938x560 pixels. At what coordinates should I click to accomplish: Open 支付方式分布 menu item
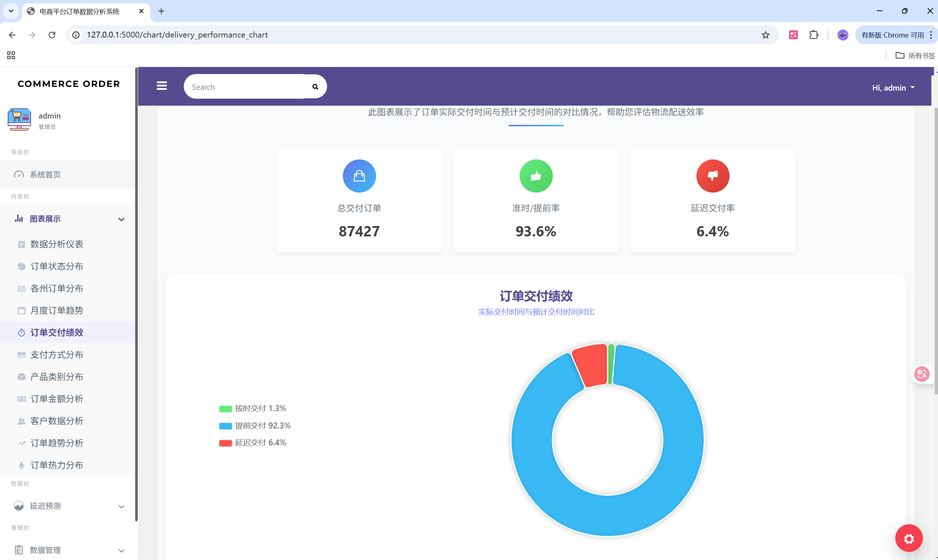57,355
